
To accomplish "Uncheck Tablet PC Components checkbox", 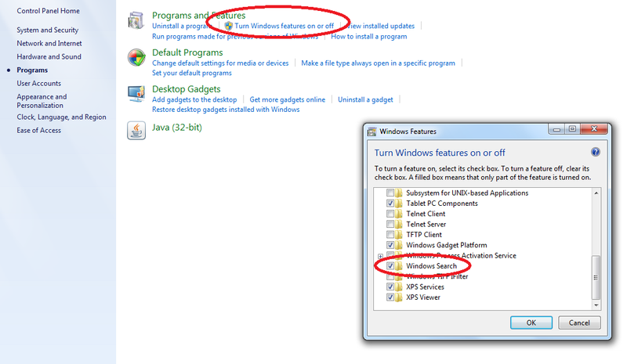I will point(390,204).
